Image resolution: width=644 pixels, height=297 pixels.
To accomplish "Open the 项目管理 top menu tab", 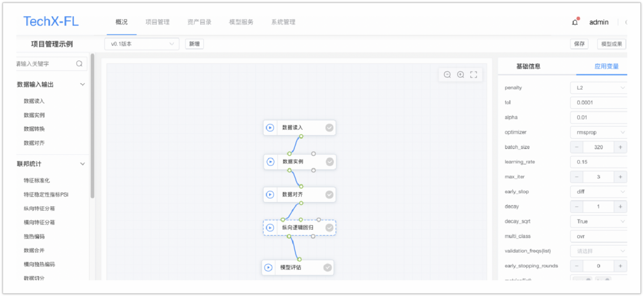I will (x=158, y=22).
